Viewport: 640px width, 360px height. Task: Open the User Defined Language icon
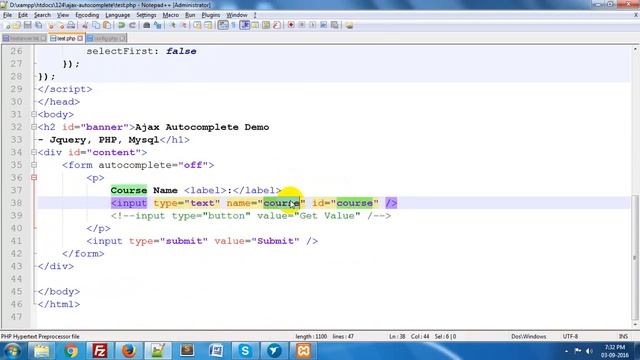pyautogui.click(x=255, y=25)
